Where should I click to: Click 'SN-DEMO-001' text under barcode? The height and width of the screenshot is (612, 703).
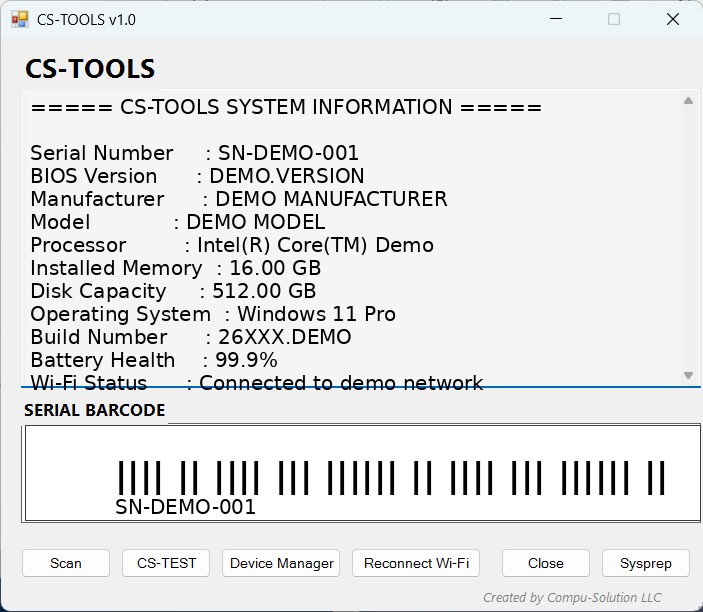[x=185, y=507]
